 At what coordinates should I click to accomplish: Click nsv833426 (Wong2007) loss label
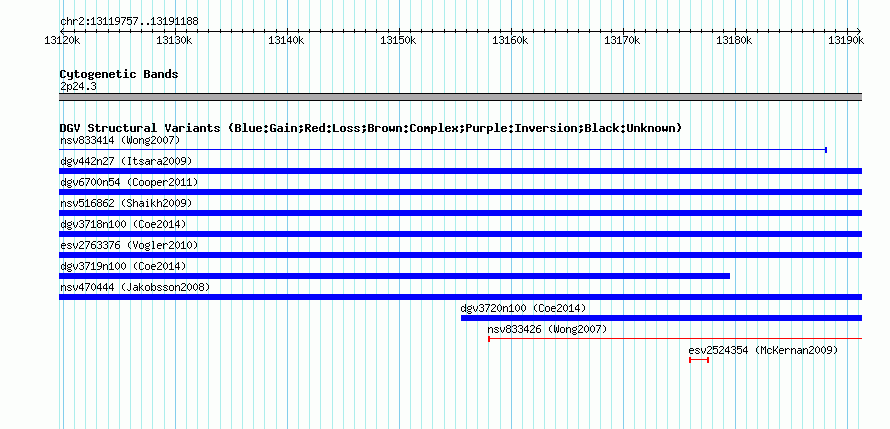pyautogui.click(x=547, y=329)
